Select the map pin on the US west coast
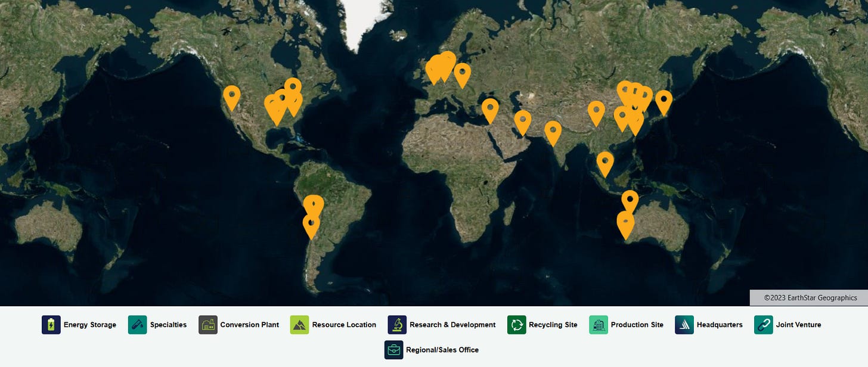 (x=232, y=98)
